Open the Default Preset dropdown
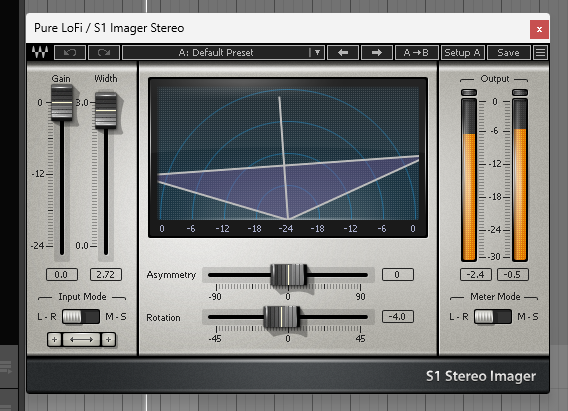Viewport: 568px width, 411px height. pyautogui.click(x=224, y=53)
